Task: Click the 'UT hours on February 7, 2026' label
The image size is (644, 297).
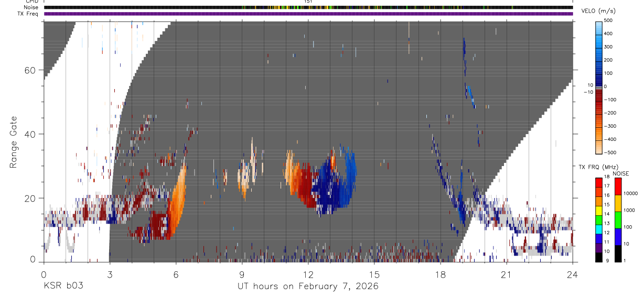Action: coord(308,286)
